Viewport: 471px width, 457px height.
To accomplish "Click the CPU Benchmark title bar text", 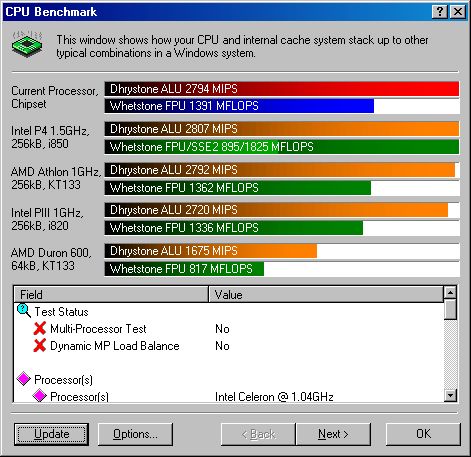I will tap(51, 12).
